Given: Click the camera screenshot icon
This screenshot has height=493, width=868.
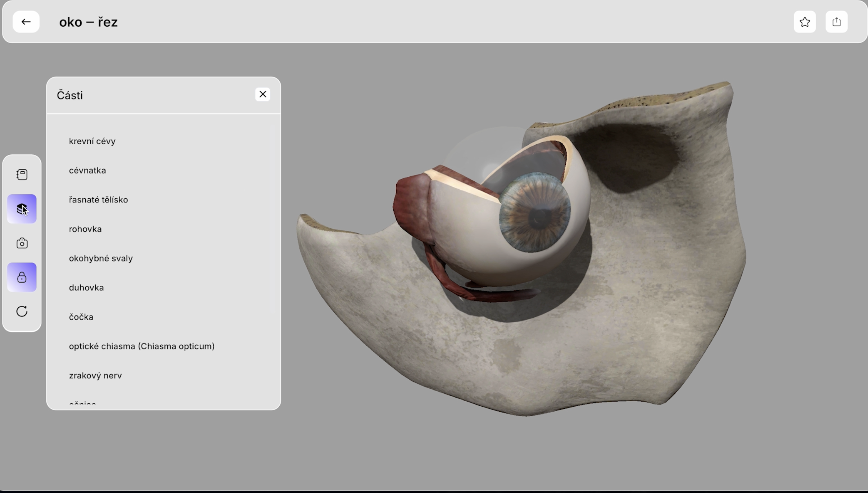Looking at the screenshot, I should click(x=22, y=243).
